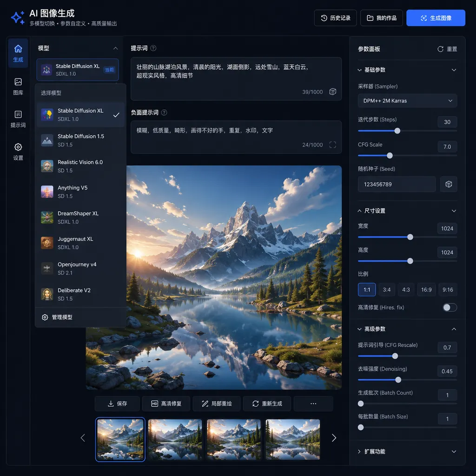Toggle the 高清修复 (Hires. fix) switch
Viewport: 476px width, 476px height.
click(x=450, y=308)
